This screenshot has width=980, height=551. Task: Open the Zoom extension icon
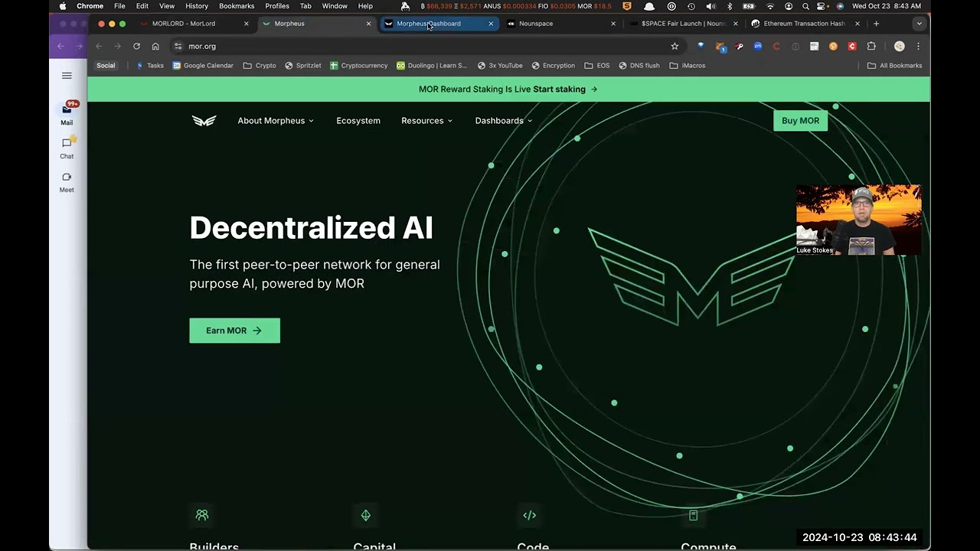coord(757,46)
